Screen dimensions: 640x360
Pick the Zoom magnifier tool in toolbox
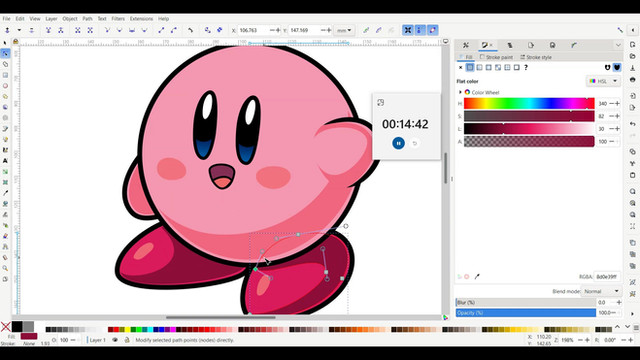5,268
